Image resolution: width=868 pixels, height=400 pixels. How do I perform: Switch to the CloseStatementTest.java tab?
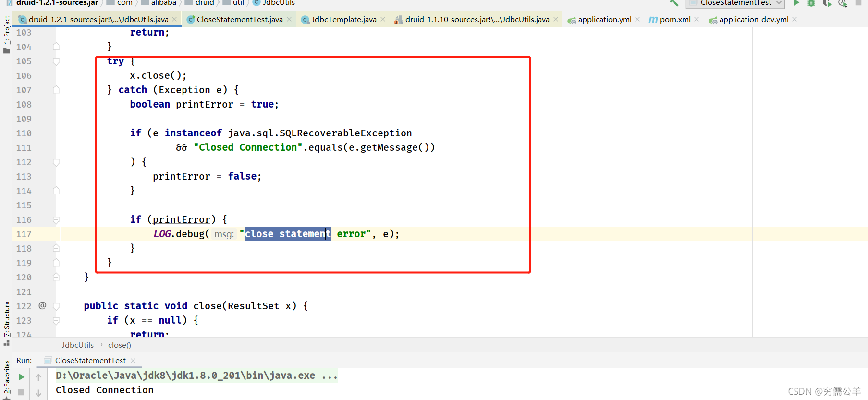[239, 19]
